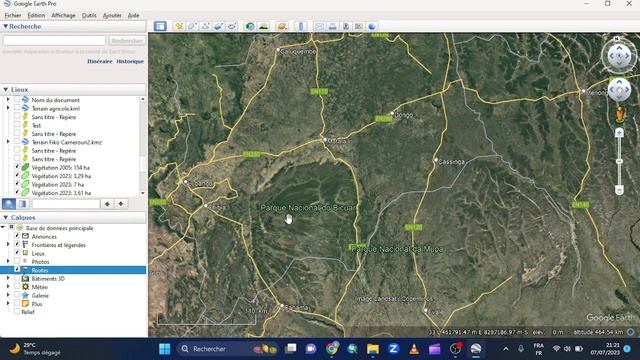The image size is (640, 360).
Task: Uncheck Végétation 2023: 7 ha
Action: pyautogui.click(x=17, y=184)
